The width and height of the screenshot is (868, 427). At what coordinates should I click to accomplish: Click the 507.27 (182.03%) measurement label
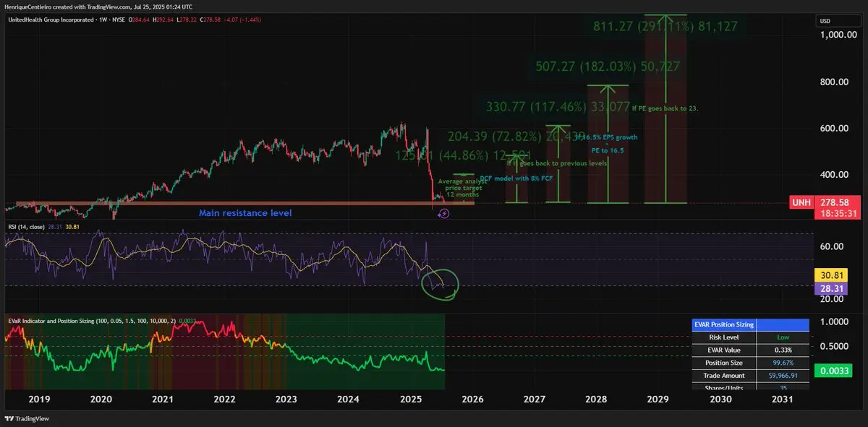(608, 66)
